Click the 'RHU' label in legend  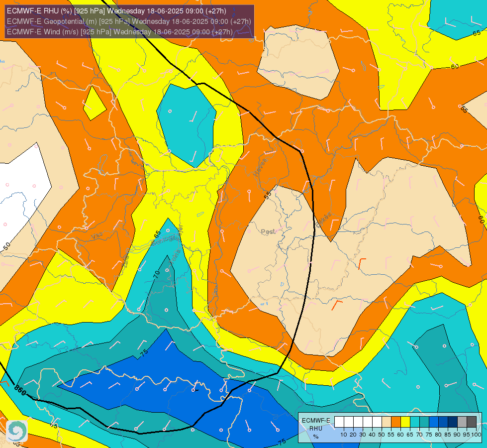point(316,429)
